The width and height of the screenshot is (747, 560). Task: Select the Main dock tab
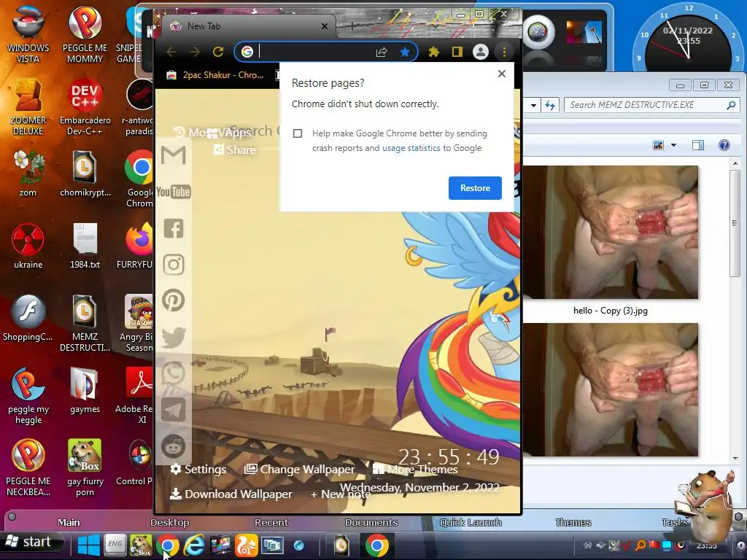coord(69,522)
